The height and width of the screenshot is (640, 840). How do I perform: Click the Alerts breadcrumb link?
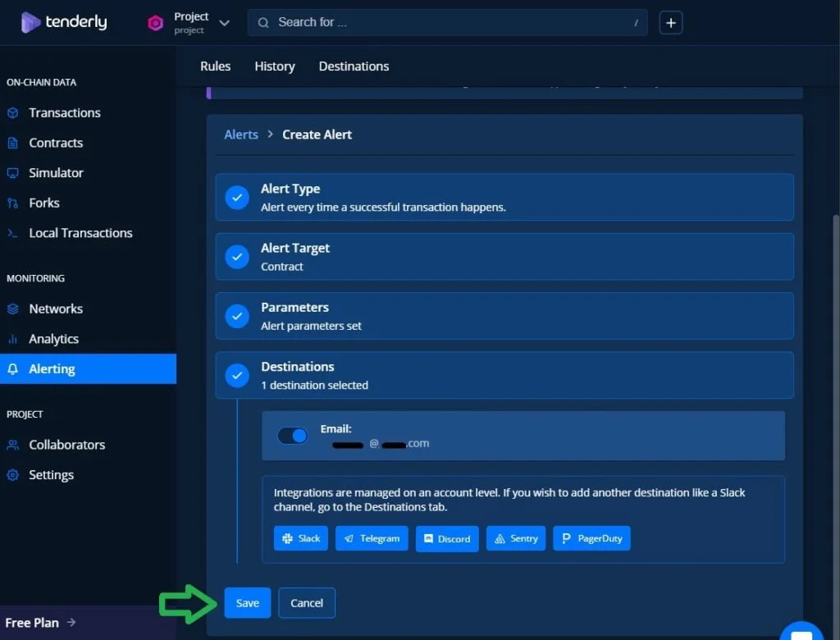pyautogui.click(x=241, y=135)
